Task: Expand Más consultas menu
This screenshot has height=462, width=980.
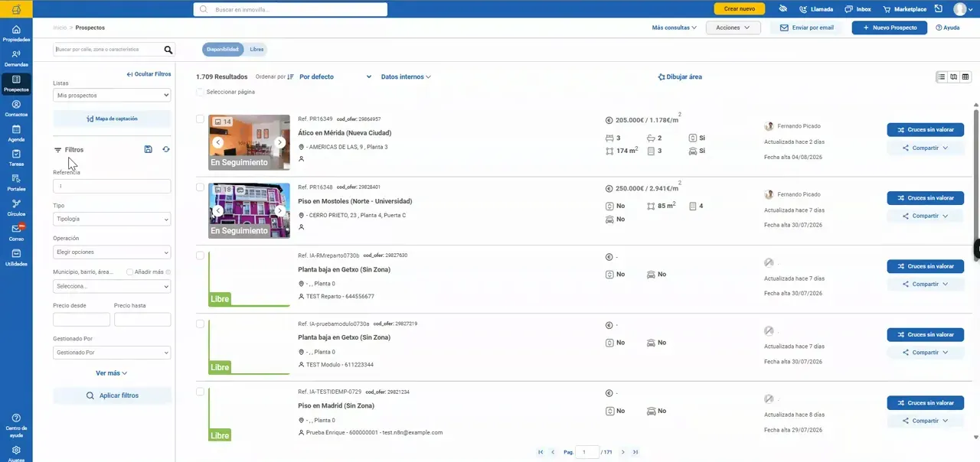Action: [x=675, y=28]
